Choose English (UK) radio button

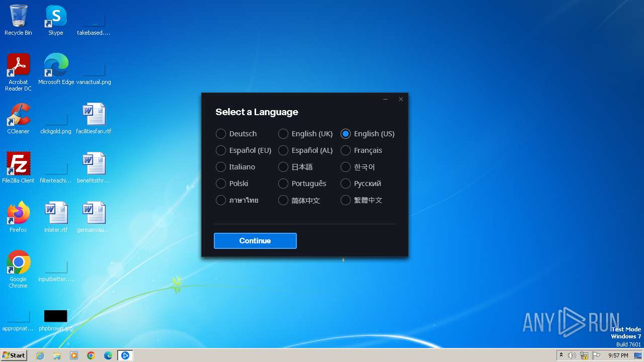(x=283, y=134)
